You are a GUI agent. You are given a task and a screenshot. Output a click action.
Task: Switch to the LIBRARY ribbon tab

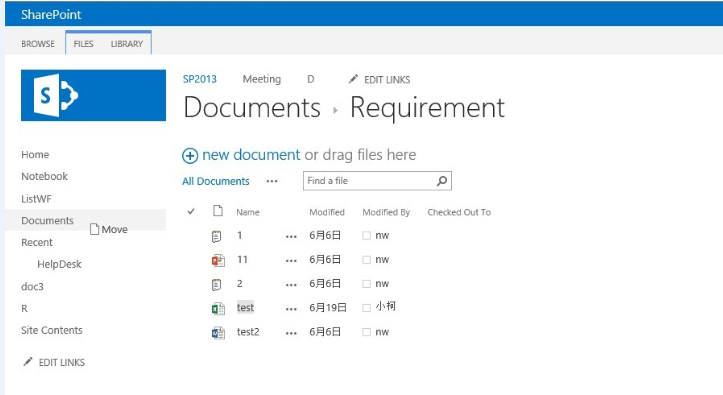point(127,44)
